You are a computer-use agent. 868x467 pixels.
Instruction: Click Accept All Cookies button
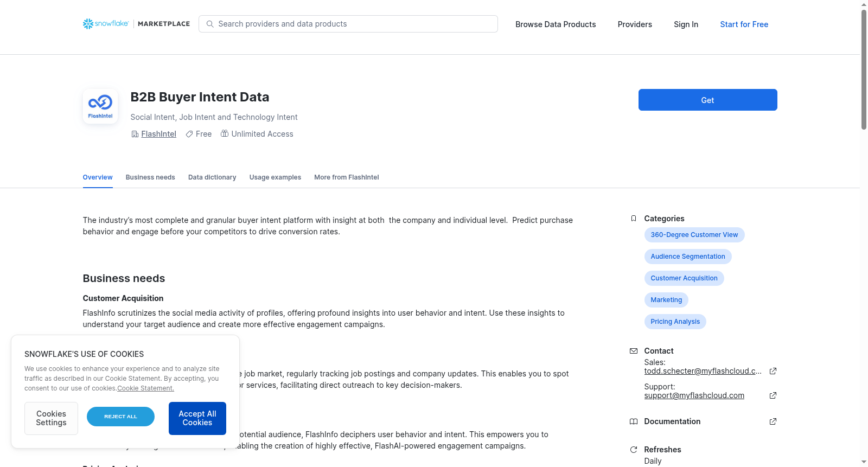point(197,418)
